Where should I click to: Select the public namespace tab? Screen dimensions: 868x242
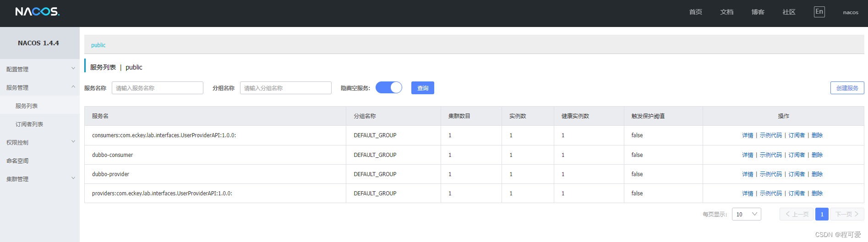pos(98,45)
